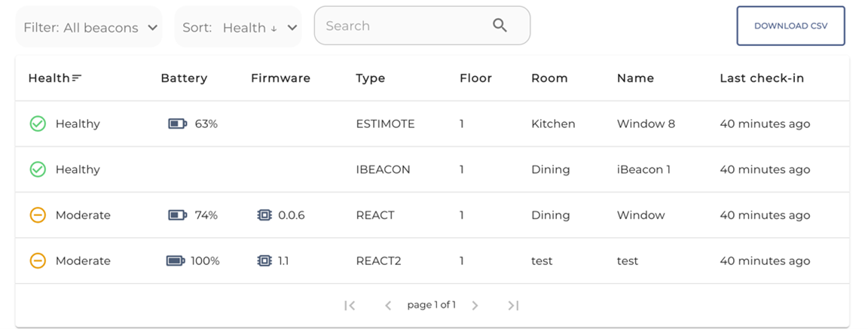The width and height of the screenshot is (868, 329).
Task: Sort by the Battery column header
Action: (x=184, y=78)
